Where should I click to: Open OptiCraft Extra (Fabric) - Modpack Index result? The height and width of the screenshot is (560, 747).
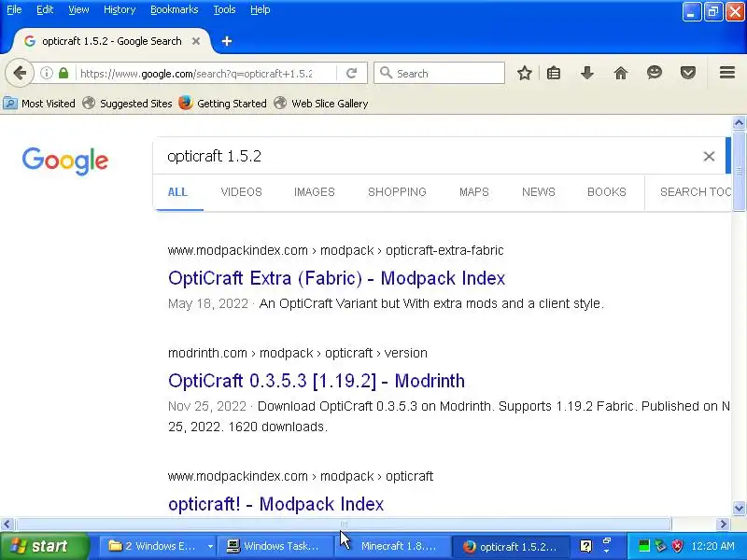pyautogui.click(x=337, y=278)
